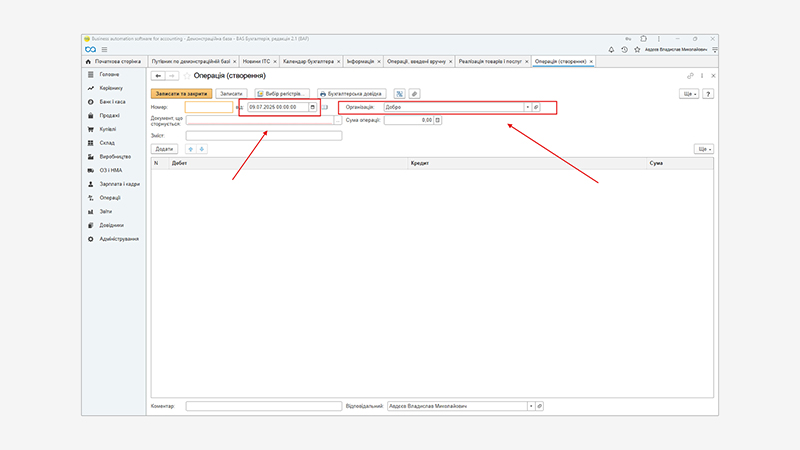Expand the Відповідальний dropdown arrow
The width and height of the screenshot is (800, 450).
[x=531, y=406]
